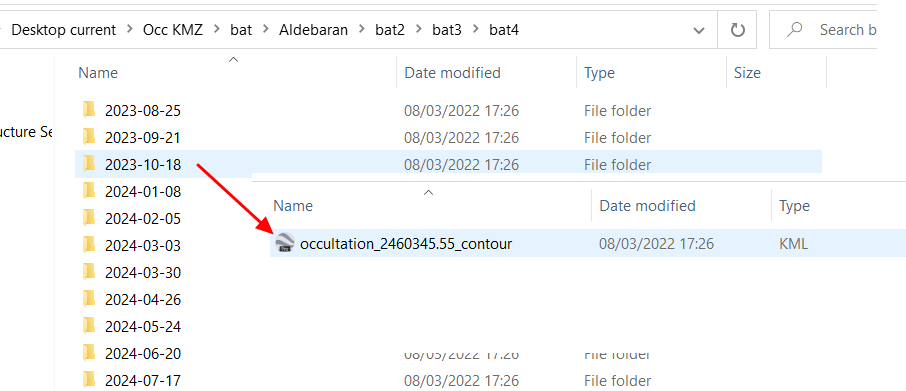The image size is (906, 391).
Task: Select the 2024-05-24 folder icon
Action: pos(88,326)
